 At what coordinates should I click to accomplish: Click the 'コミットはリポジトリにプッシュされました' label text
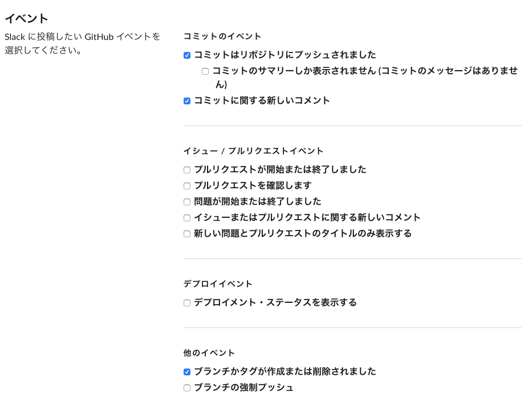tap(285, 55)
